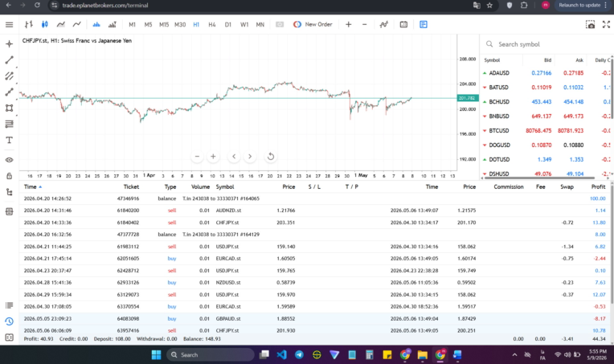Screen dimensions: 614x364
Task: Enter fullscreen mode with the expand icon
Action: pos(606,25)
